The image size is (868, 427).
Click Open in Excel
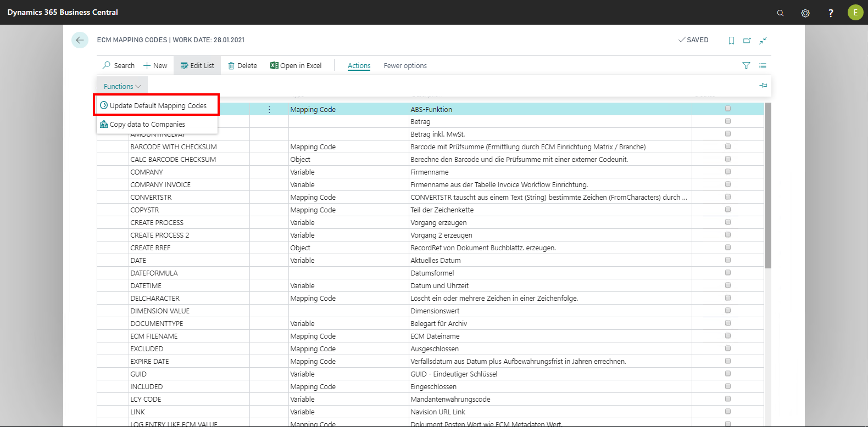click(296, 66)
